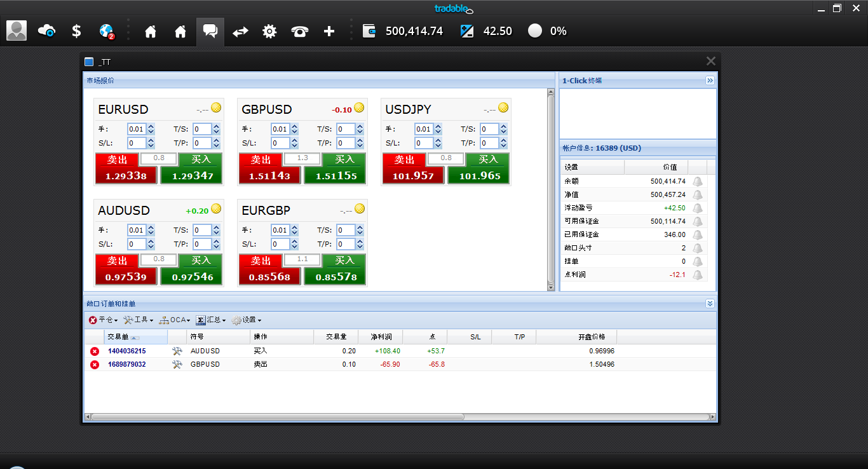This screenshot has height=469, width=868.
Task: Open the user profile avatar icon
Action: tap(17, 31)
